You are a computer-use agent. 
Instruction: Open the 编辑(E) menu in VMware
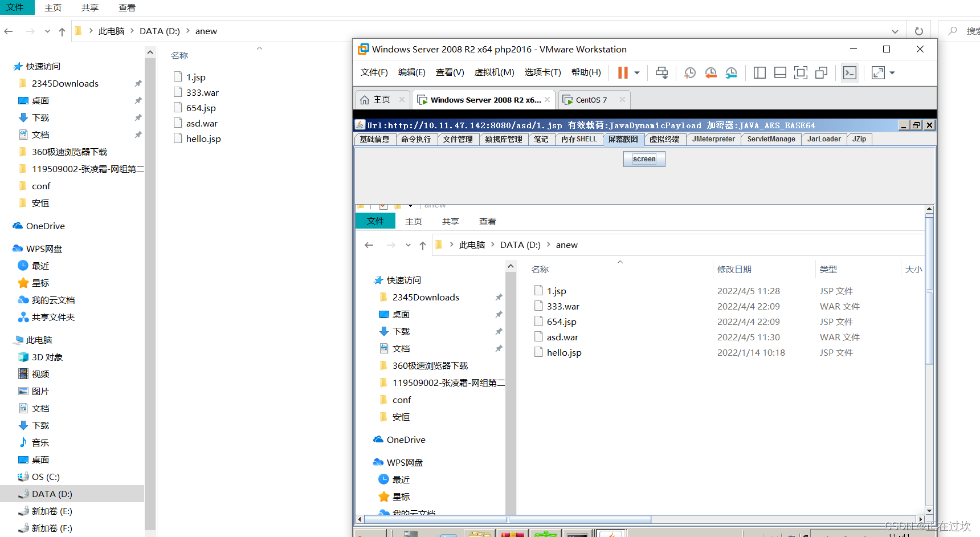pyautogui.click(x=411, y=72)
